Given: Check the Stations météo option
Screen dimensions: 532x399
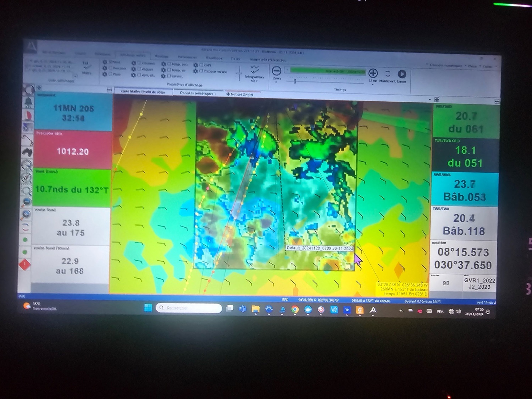Looking at the screenshot, I should pyautogui.click(x=201, y=71).
